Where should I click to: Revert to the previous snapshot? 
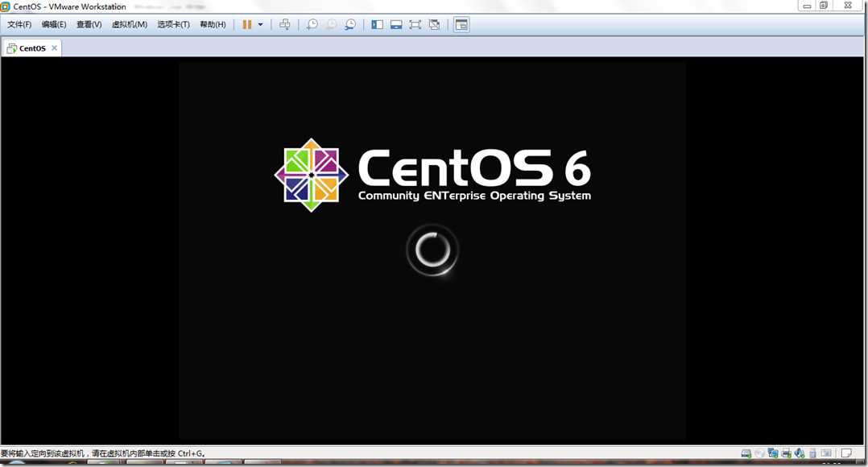pos(331,24)
